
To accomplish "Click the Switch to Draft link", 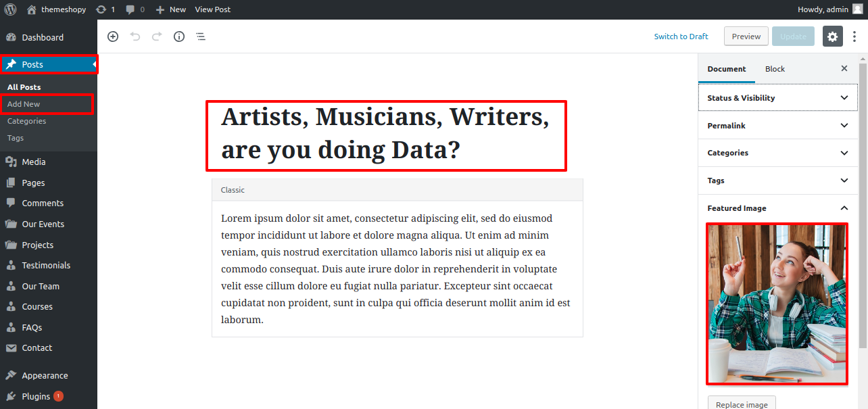I will tap(681, 37).
